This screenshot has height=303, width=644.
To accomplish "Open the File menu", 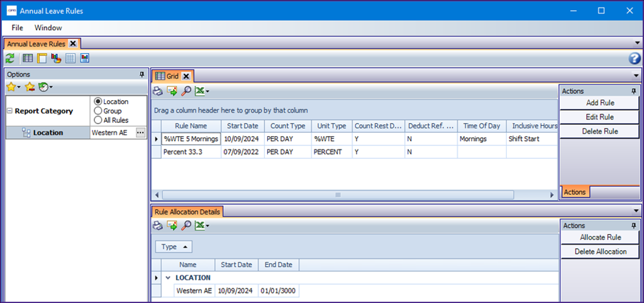I will 17,28.
